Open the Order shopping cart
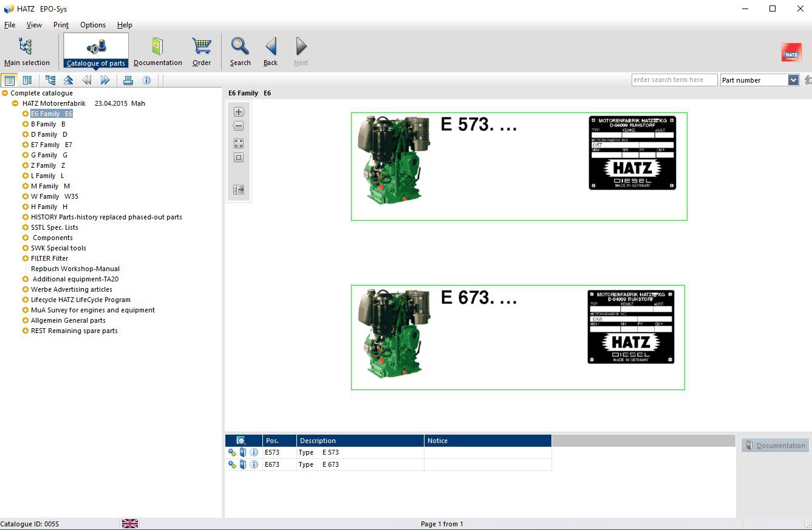812x530 pixels. click(202, 52)
